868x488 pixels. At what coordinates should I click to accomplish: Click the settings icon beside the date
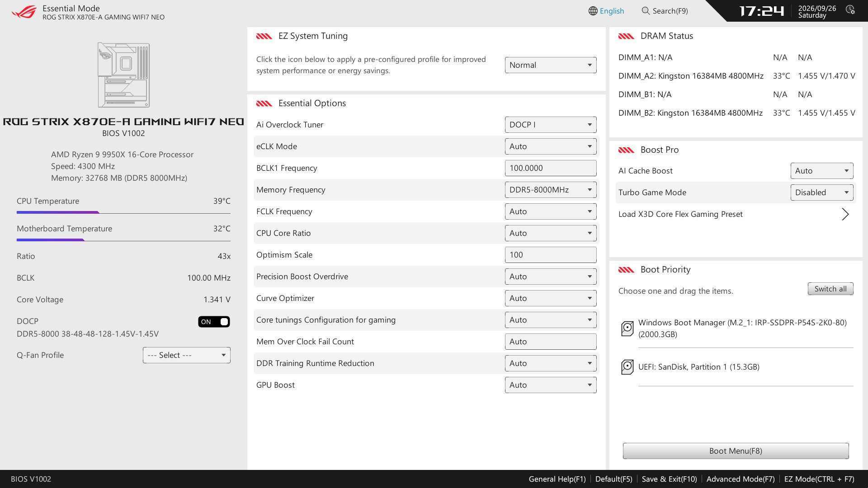click(850, 10)
